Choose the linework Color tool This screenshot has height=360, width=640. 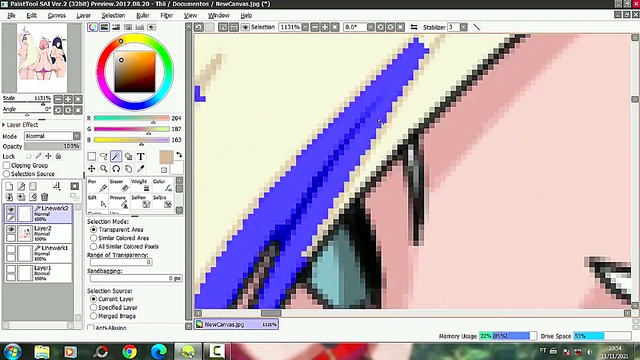(162, 185)
